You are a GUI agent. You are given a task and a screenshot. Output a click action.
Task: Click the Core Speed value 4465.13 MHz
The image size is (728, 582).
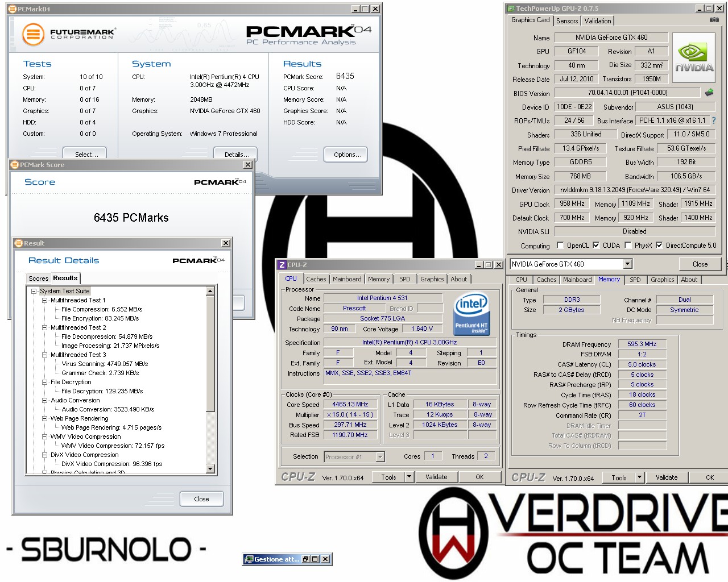[x=350, y=405]
